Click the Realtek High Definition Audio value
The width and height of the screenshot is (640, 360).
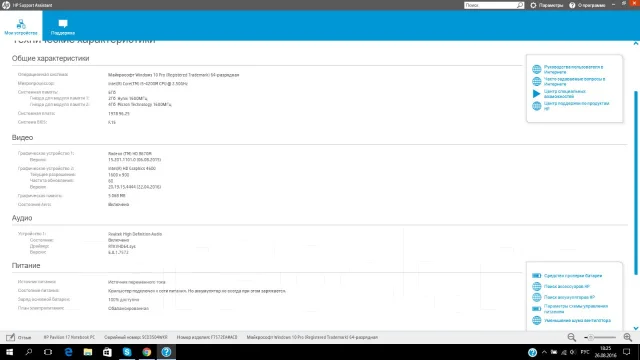click(135, 234)
